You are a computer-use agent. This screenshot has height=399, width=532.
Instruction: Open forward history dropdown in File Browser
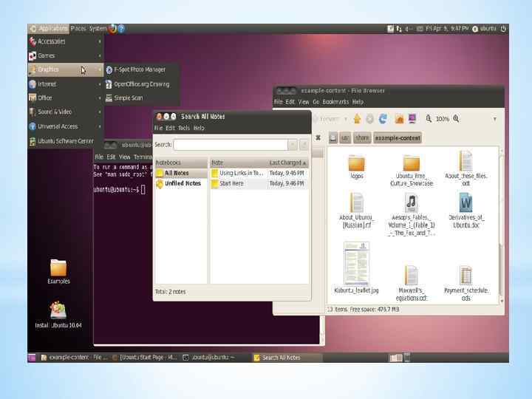coord(346,119)
